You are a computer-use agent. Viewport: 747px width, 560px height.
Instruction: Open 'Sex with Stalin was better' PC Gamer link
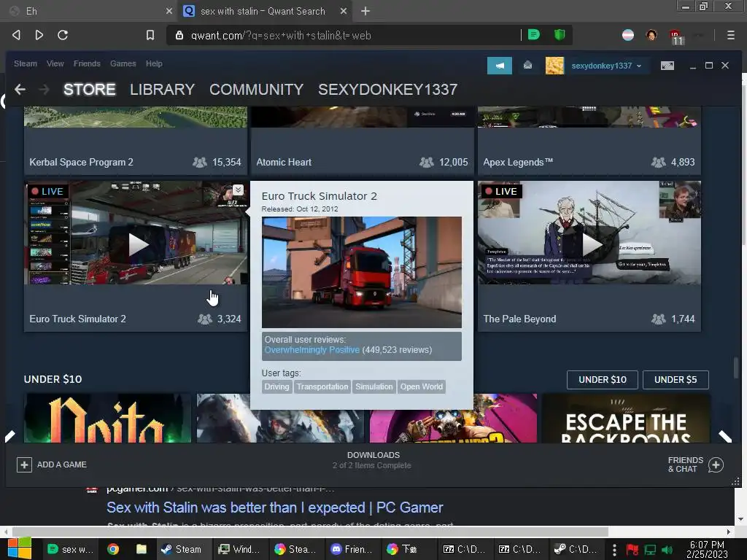pos(275,507)
